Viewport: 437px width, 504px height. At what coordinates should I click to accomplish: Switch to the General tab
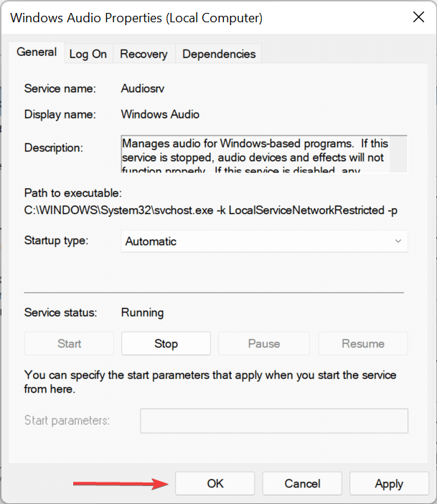tap(37, 52)
